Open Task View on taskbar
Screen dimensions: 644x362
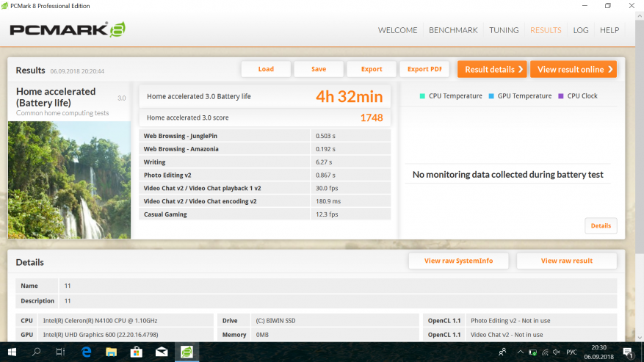pyautogui.click(x=60, y=352)
